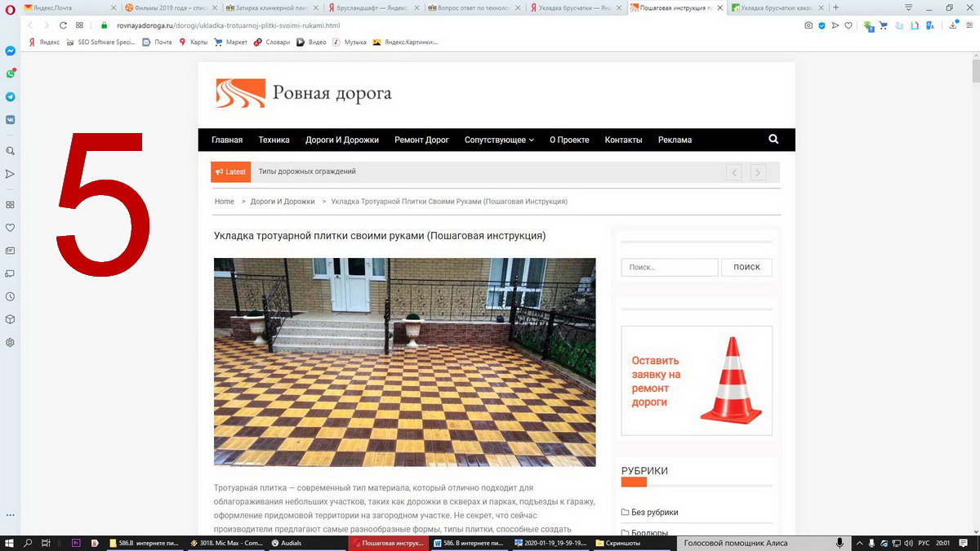Enable the site search by clicking ПОИСК
This screenshot has height=551, width=980.
tap(746, 267)
